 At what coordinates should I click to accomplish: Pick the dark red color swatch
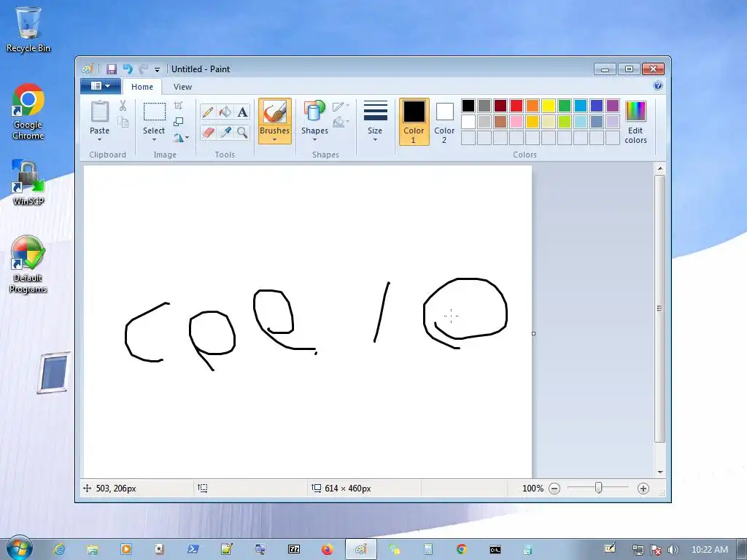pos(500,106)
